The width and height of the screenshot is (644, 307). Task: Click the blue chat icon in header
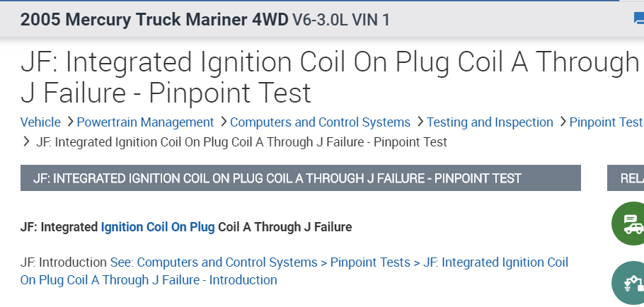tap(638, 19)
